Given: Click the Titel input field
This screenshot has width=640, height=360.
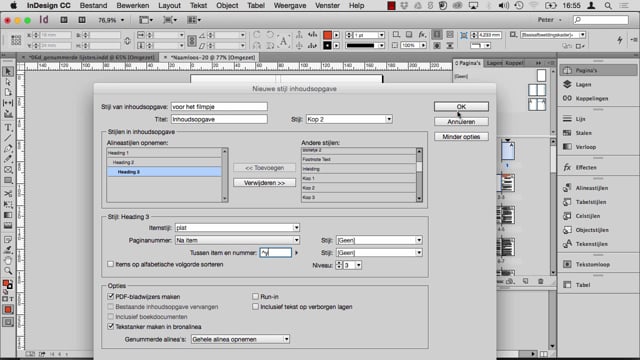Looking at the screenshot, I should point(219,119).
